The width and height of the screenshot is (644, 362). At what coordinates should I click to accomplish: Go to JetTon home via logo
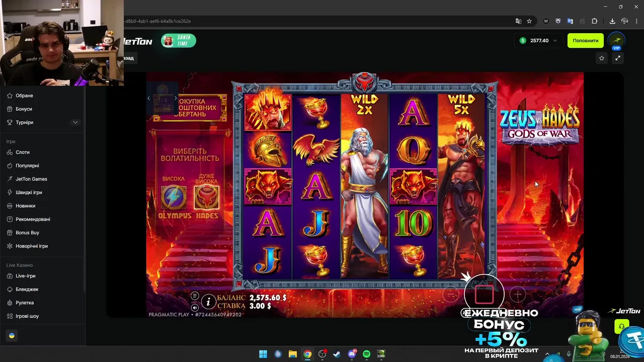point(137,41)
